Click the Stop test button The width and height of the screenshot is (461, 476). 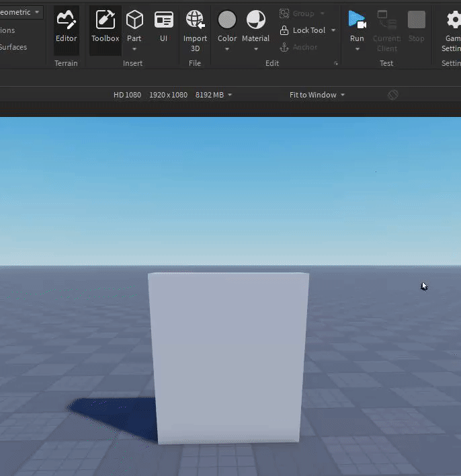coord(417,27)
